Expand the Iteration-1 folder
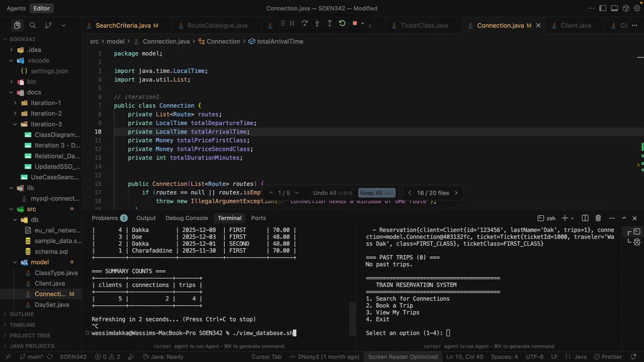 click(x=45, y=103)
